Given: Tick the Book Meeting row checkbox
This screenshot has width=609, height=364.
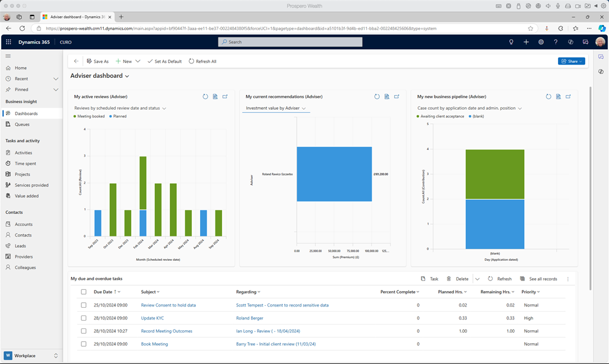Looking at the screenshot, I should [84, 344].
